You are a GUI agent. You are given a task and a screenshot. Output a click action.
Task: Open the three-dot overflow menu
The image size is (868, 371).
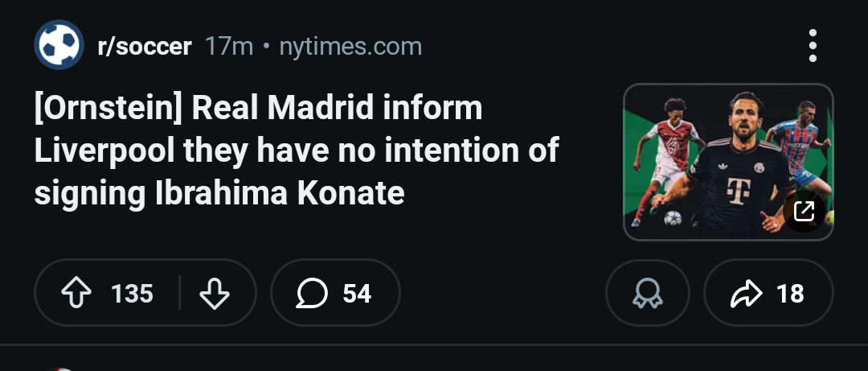tap(813, 46)
